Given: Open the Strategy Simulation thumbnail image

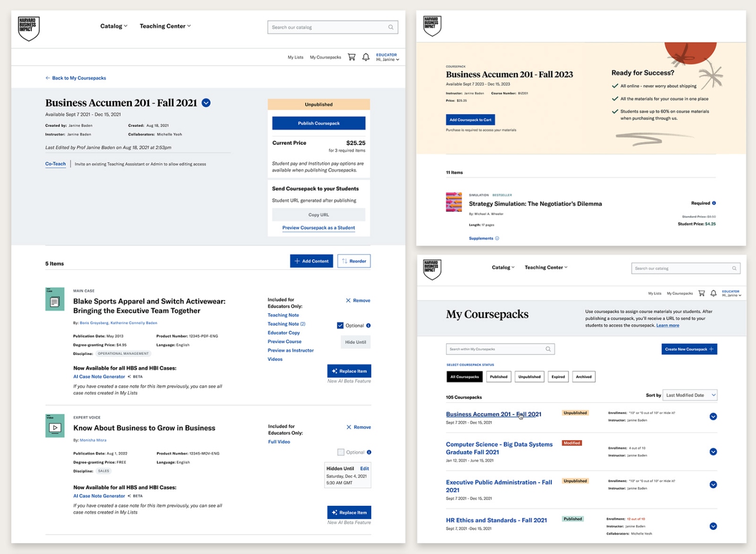Looking at the screenshot, I should point(454,202).
